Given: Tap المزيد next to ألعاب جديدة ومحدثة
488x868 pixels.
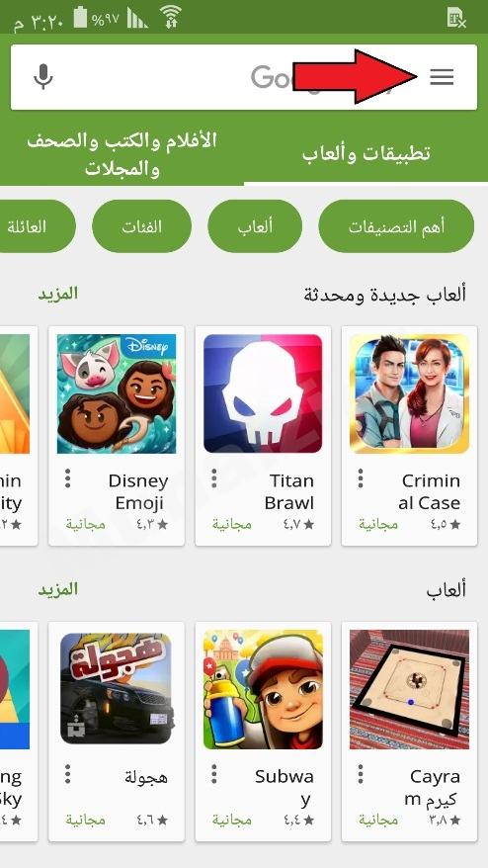Looking at the screenshot, I should [x=58, y=294].
